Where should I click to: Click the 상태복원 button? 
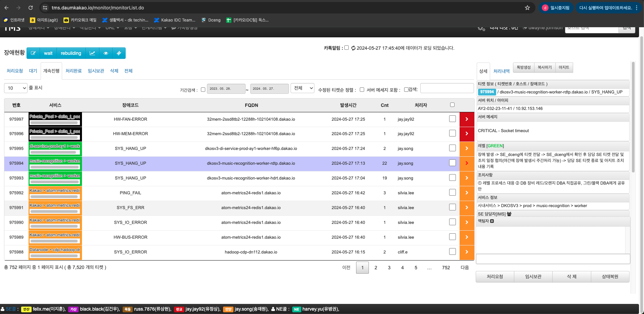coord(610,277)
